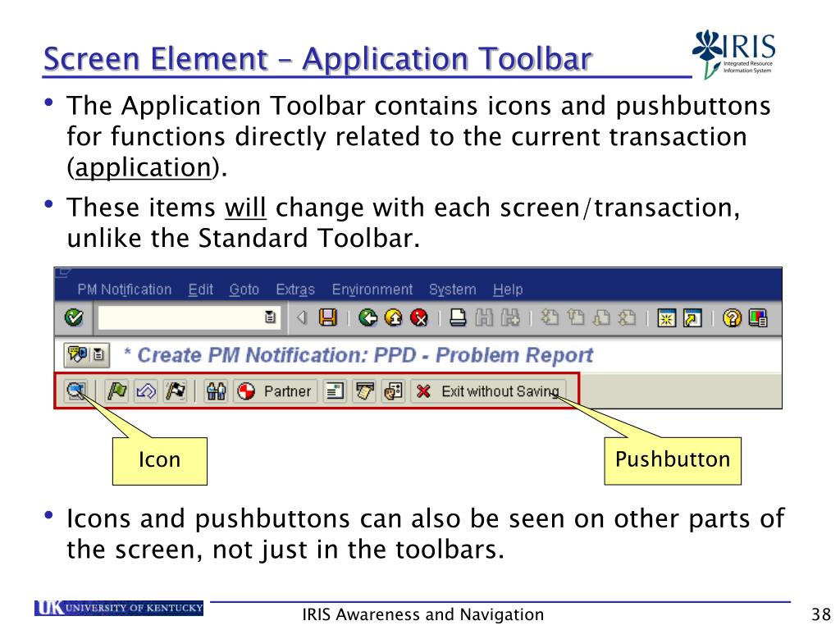Click the notepad with pencil icon
Screen dimensions: 840x630
(x=364, y=391)
